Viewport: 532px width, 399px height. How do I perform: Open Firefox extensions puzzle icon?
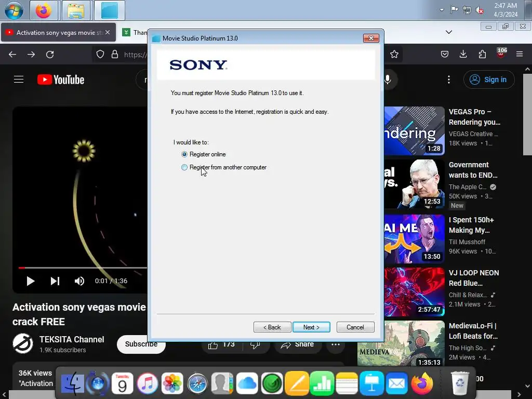482,54
